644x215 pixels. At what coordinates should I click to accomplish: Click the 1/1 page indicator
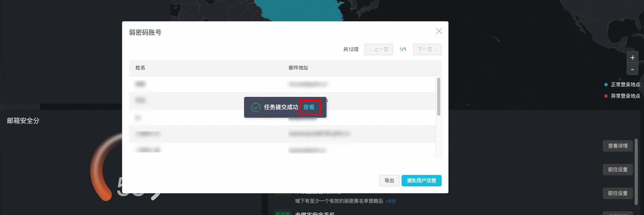(x=403, y=49)
